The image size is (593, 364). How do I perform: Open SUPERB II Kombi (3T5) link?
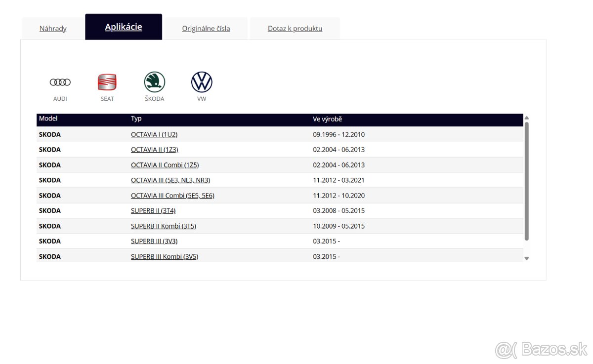click(x=164, y=226)
